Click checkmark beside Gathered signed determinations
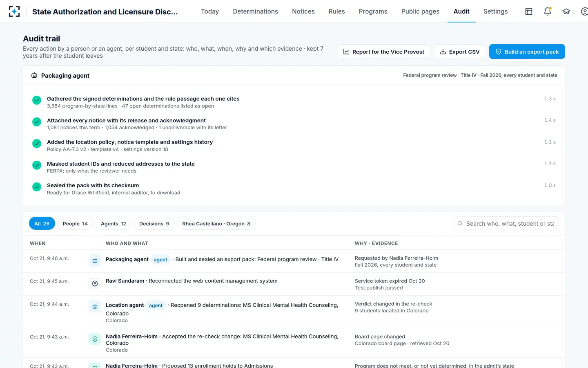The width and height of the screenshot is (588, 368). [x=37, y=100]
